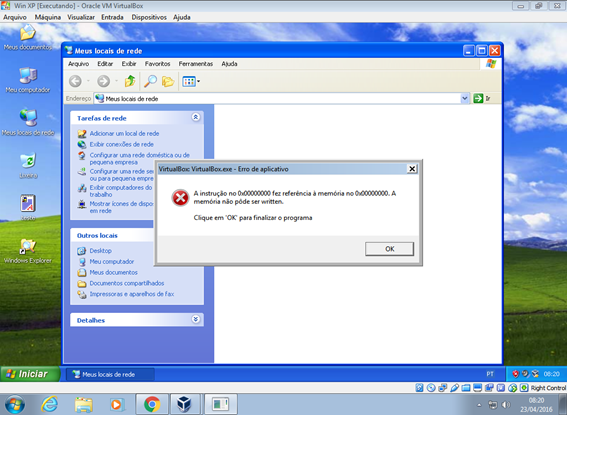Click Configurar uma rede doméstica link
Viewport: 614px width, 460px height.
click(x=139, y=159)
